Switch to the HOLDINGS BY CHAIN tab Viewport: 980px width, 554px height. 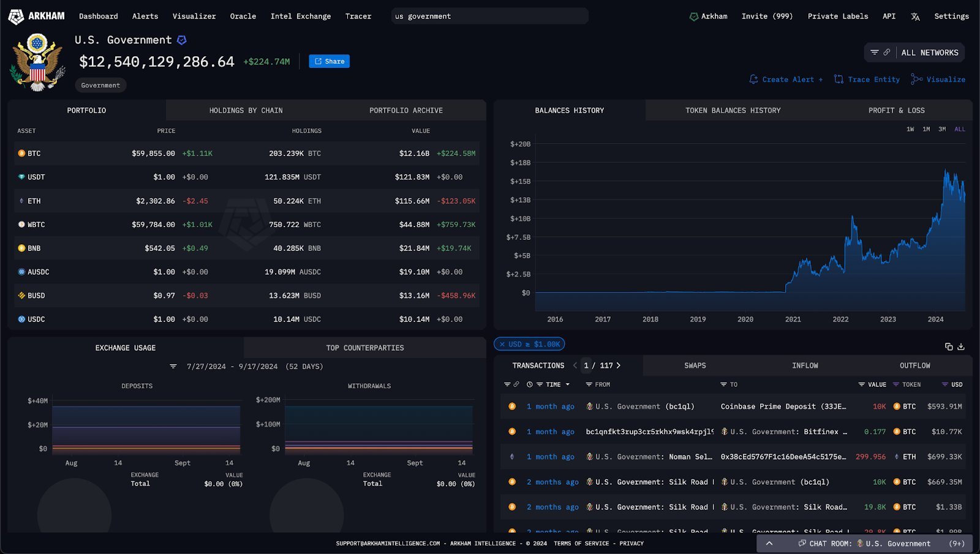click(246, 110)
